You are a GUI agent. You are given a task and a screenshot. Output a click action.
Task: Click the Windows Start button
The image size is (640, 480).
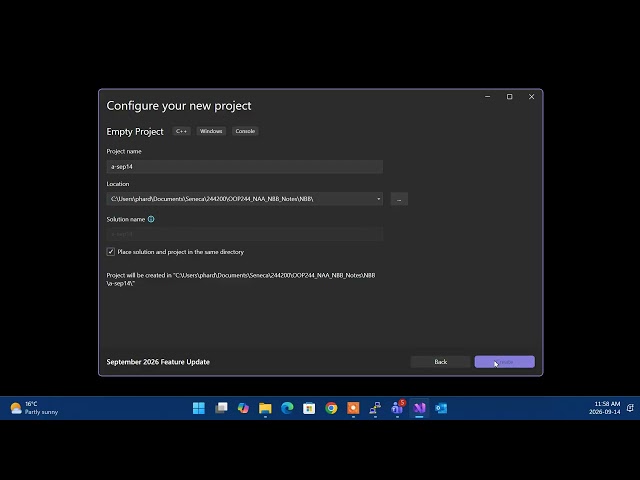click(199, 408)
